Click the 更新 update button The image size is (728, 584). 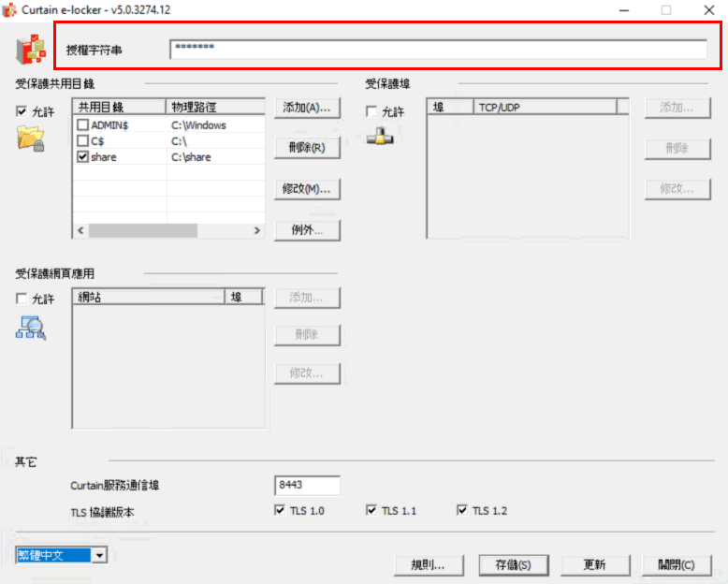595,565
